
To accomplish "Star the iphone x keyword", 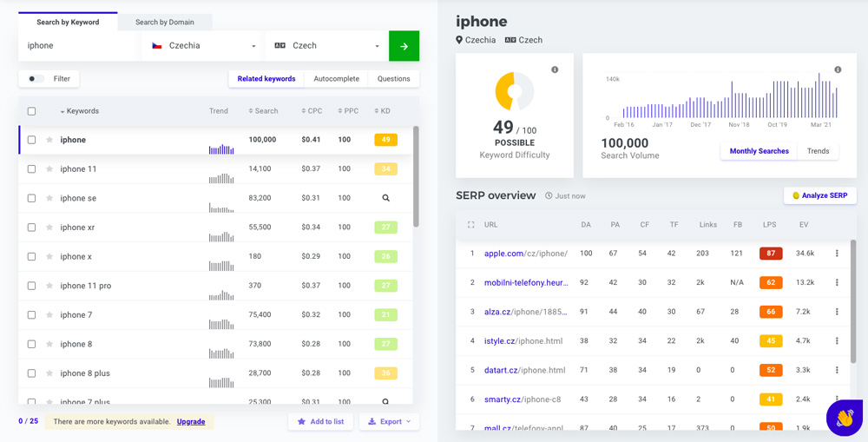I will pos(49,256).
